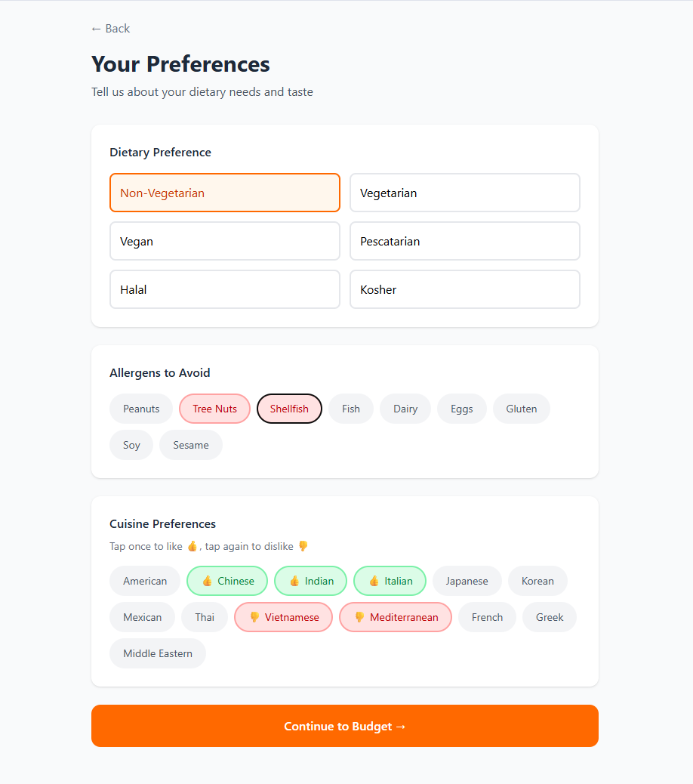The image size is (693, 784).
Task: Toggle the Sesame allergen chip
Action: click(x=190, y=445)
